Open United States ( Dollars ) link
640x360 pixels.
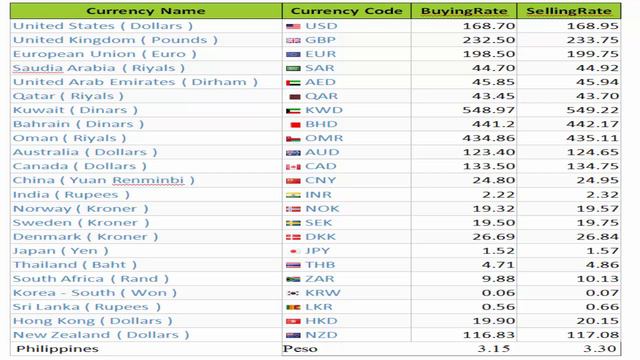pyautogui.click(x=102, y=26)
